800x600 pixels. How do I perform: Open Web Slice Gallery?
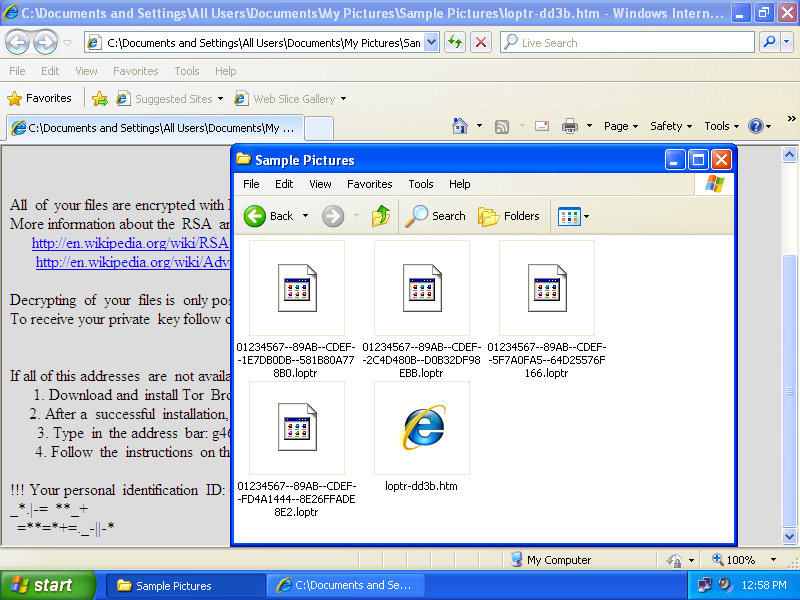290,98
